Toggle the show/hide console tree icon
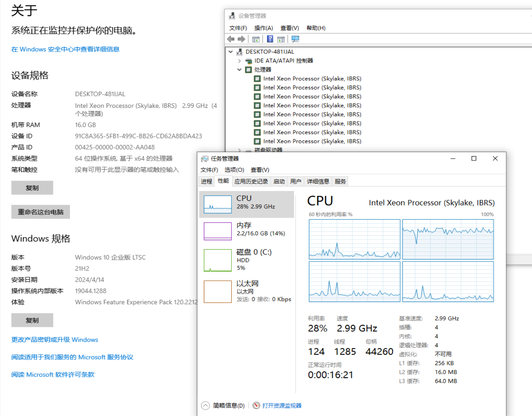The image size is (532, 416). tap(256, 39)
